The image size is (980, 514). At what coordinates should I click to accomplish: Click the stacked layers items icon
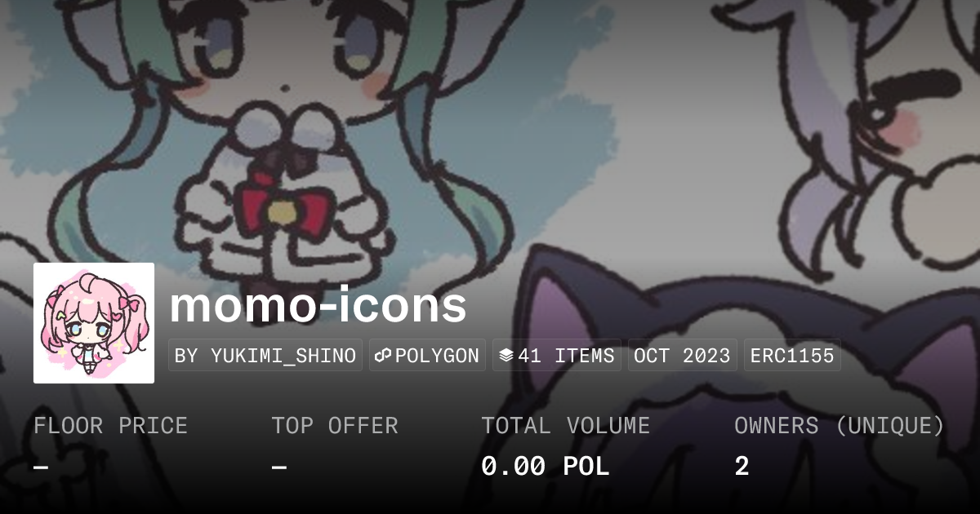pyautogui.click(x=506, y=356)
